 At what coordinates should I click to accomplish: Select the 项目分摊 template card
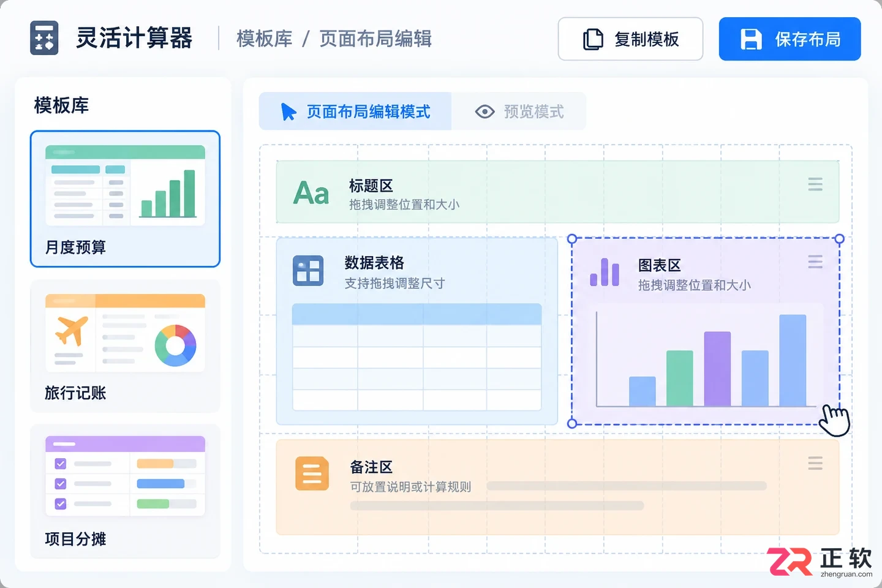coord(125,491)
